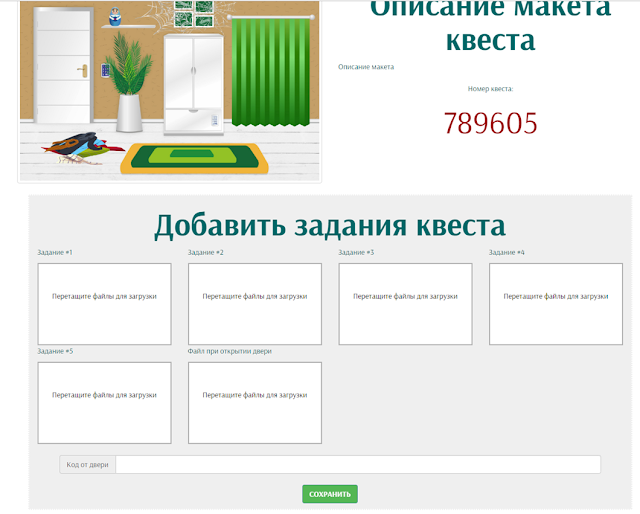Screen dimensions: 640x514
Task: Click the Задание #1 label
Action: click(x=55, y=252)
